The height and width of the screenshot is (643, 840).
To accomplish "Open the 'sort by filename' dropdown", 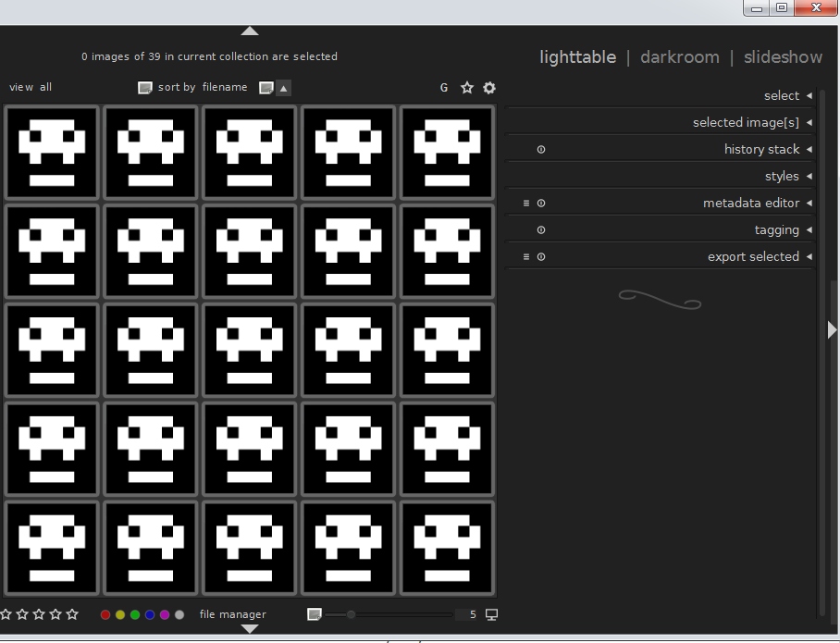I will click(x=203, y=87).
